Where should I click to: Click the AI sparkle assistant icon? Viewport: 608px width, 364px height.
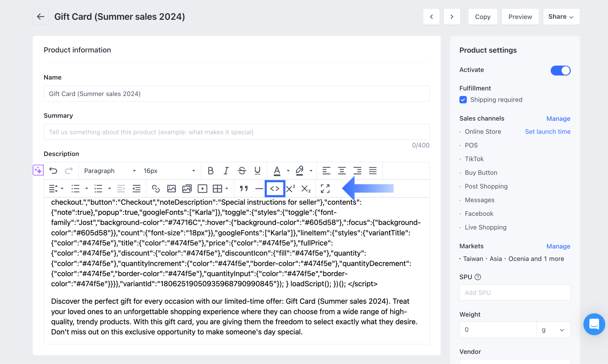pos(38,170)
